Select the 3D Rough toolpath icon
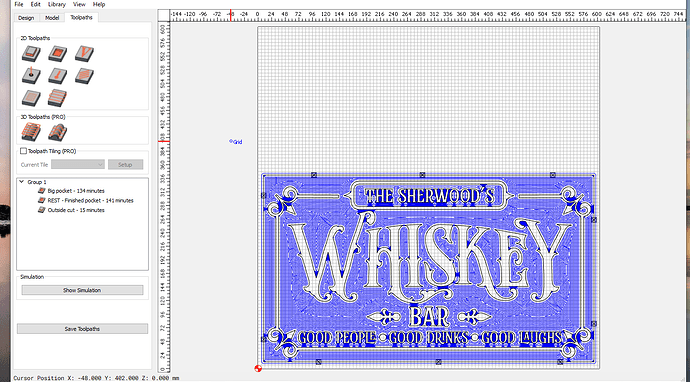This screenshot has width=690, height=382. coord(31,132)
